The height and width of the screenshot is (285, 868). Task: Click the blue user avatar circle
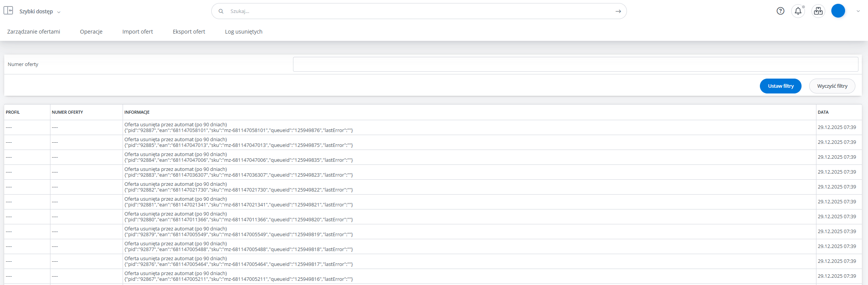[838, 11]
